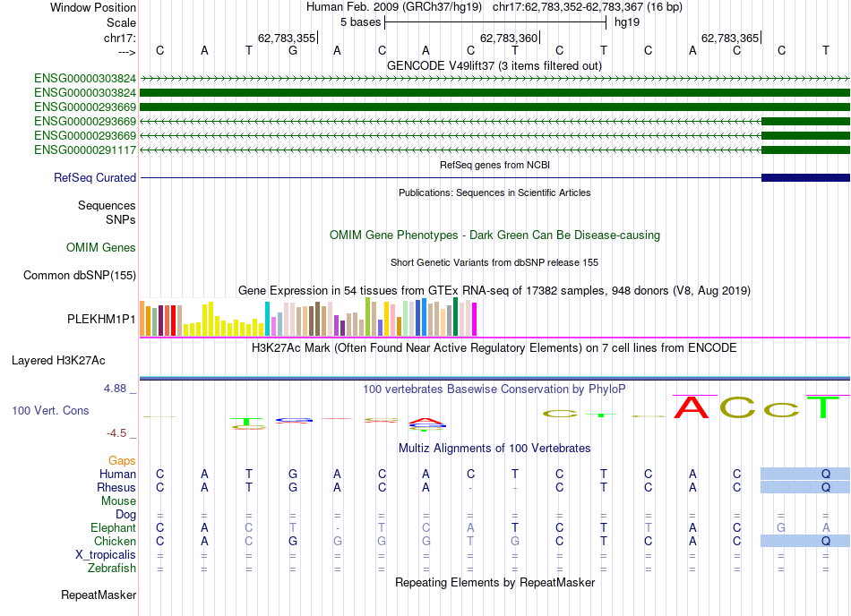Select the X_tropicalis species label
The width and height of the screenshot is (851, 616).
(x=106, y=555)
